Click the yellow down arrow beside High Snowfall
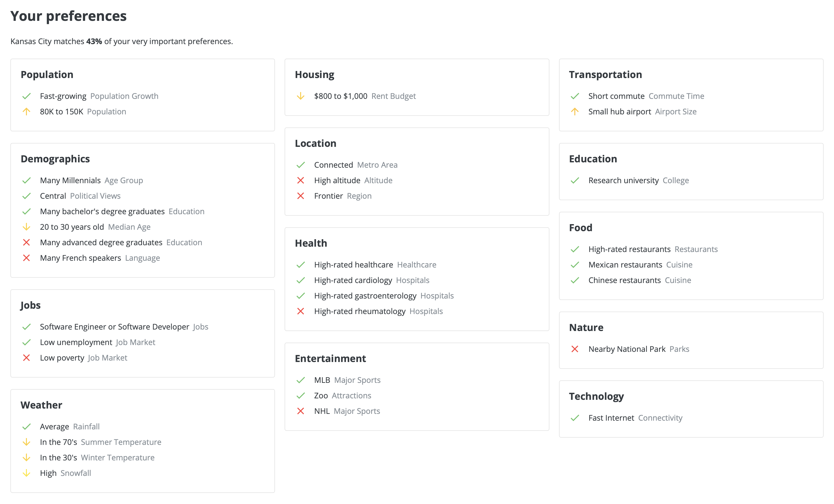The height and width of the screenshot is (504, 834). tap(26, 473)
